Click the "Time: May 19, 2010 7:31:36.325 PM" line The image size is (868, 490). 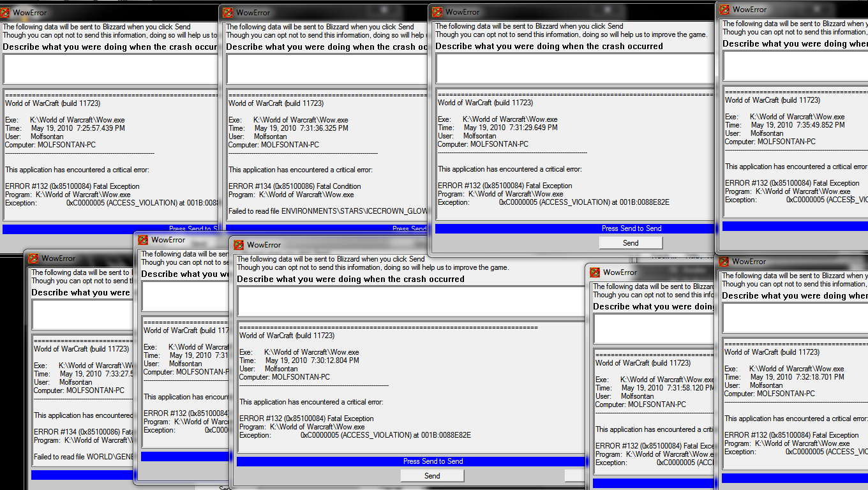point(288,128)
